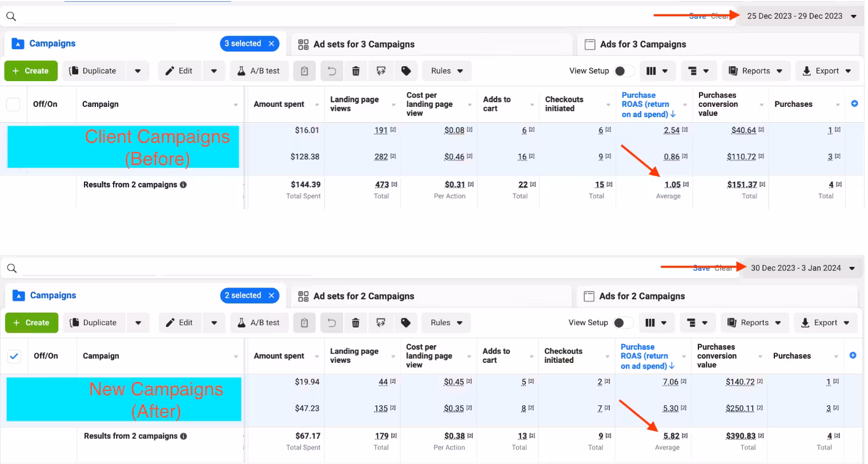Open Ads for 3 Campaigns tab
This screenshot has width=868, height=464.
click(x=718, y=44)
